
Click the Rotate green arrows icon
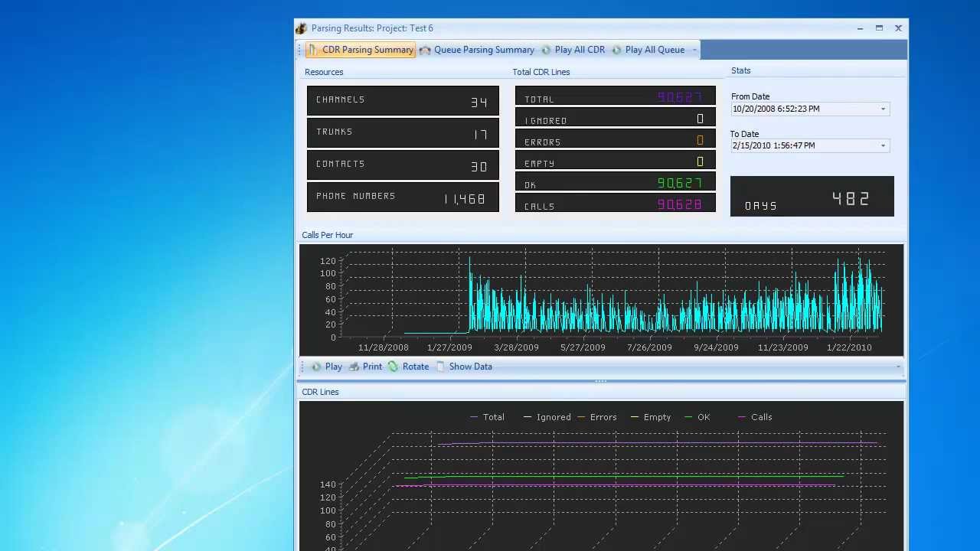[393, 367]
